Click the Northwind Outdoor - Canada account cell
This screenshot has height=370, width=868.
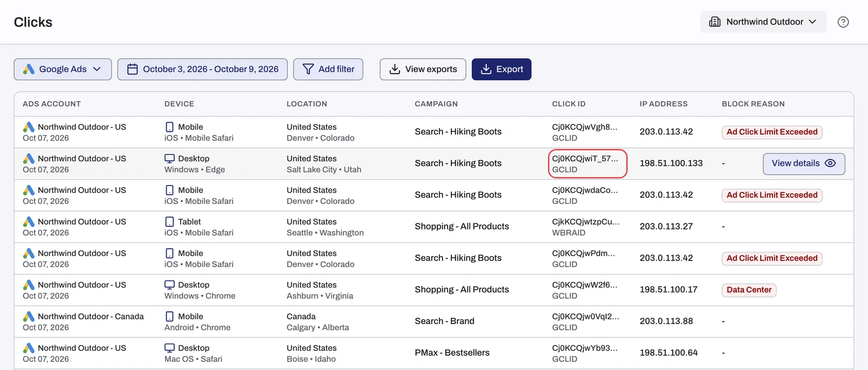click(84, 322)
